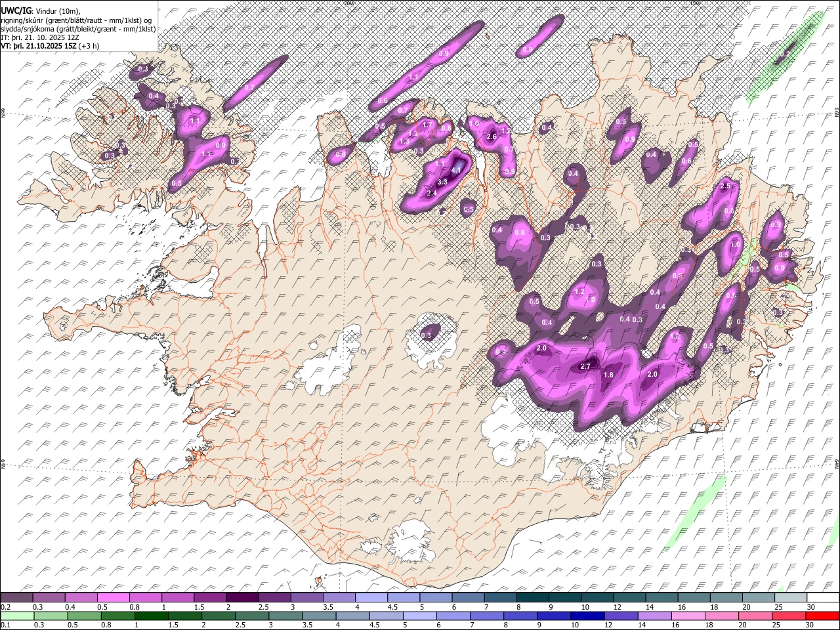Pick the lavender 4–4.5 swatch in snow legend
This screenshot has height=630, width=840.
[371, 598]
